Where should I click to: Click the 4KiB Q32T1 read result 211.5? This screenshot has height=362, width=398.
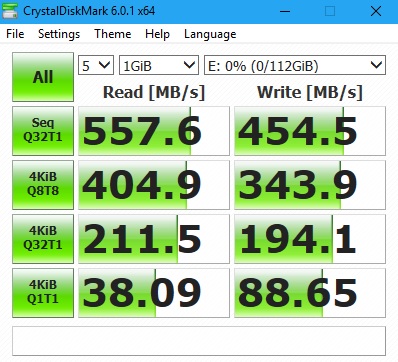point(154,239)
